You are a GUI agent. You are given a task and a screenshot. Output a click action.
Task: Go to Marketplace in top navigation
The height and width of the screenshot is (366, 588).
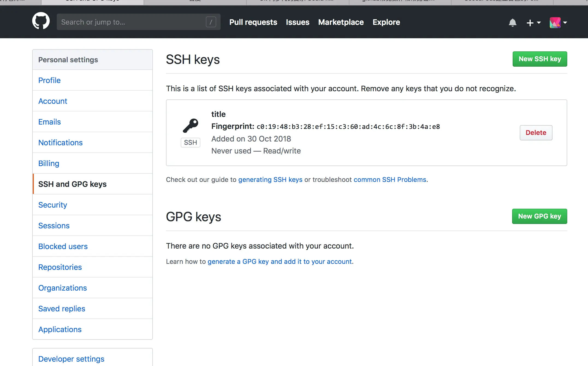[341, 22]
